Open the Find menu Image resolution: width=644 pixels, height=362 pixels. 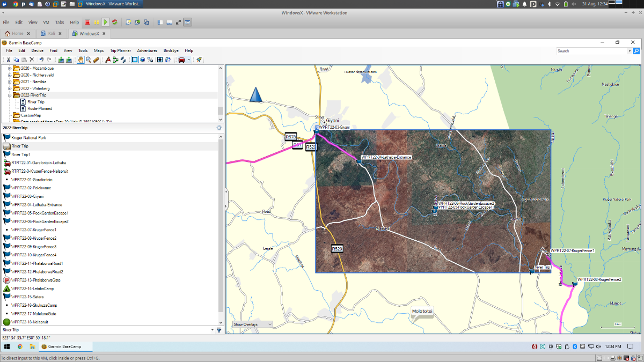[x=53, y=50]
